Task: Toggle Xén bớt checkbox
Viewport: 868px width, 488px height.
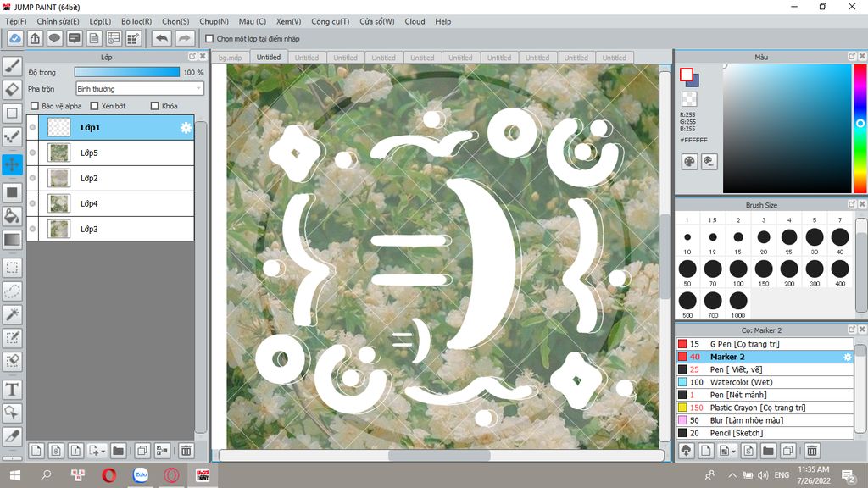Action: [94, 106]
